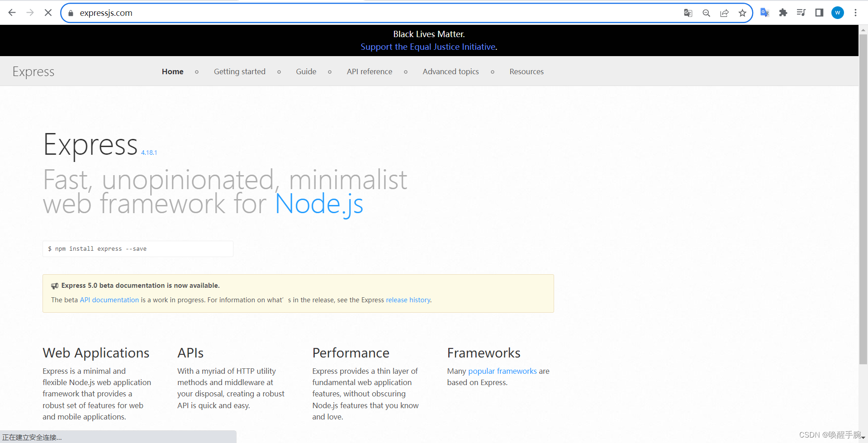Click the Web Applications heading
The height and width of the screenshot is (443, 868).
(x=96, y=353)
